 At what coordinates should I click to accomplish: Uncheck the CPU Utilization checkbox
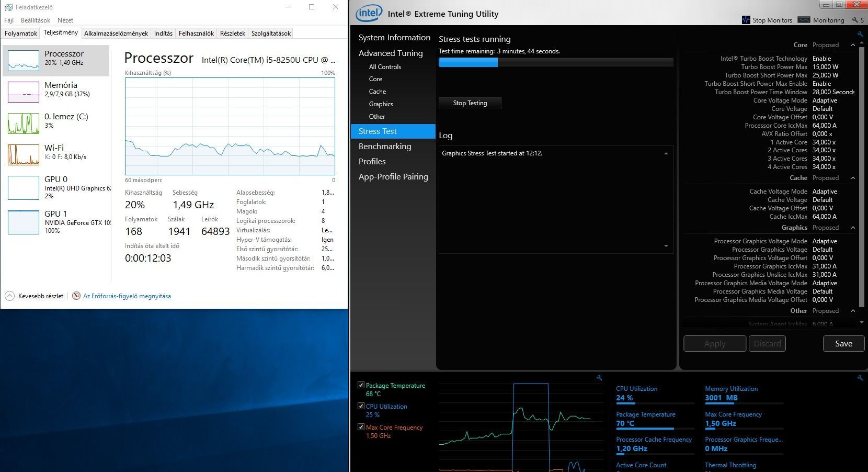click(361, 406)
